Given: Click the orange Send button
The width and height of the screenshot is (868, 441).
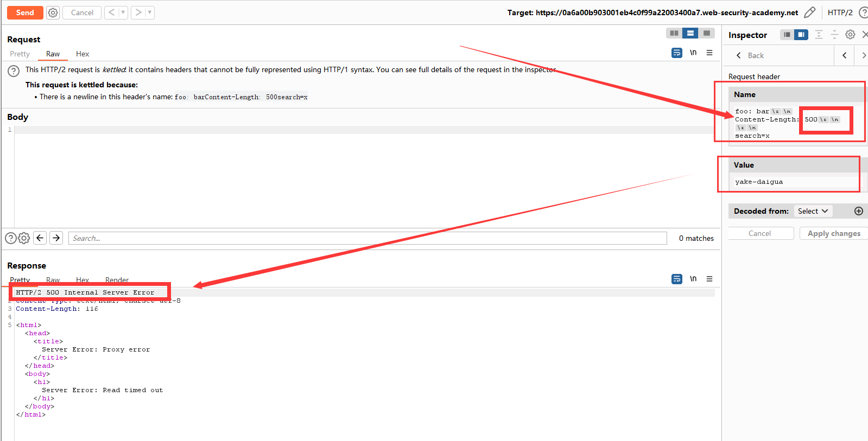Looking at the screenshot, I should [x=25, y=12].
